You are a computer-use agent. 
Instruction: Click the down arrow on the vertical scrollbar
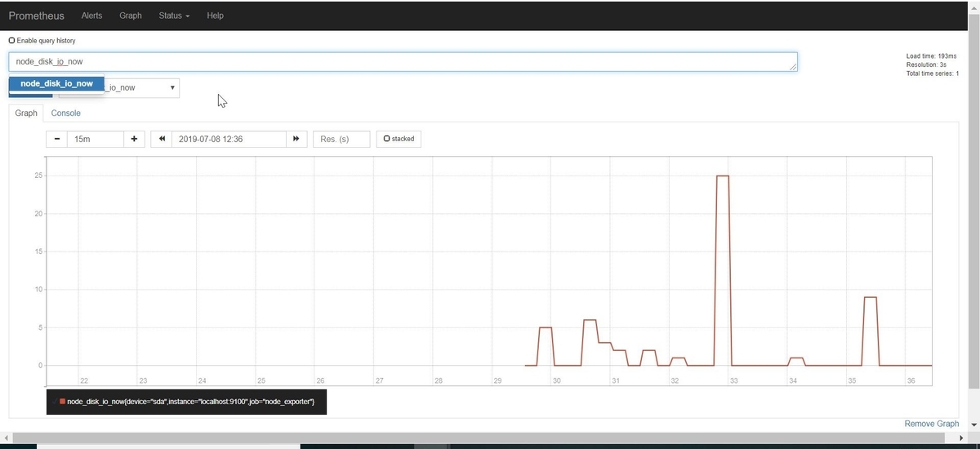coord(973,426)
